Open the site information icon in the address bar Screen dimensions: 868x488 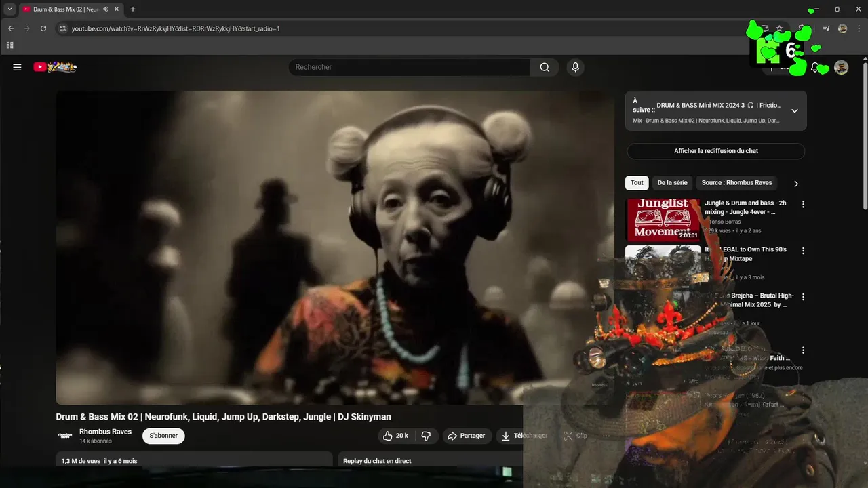pyautogui.click(x=63, y=28)
